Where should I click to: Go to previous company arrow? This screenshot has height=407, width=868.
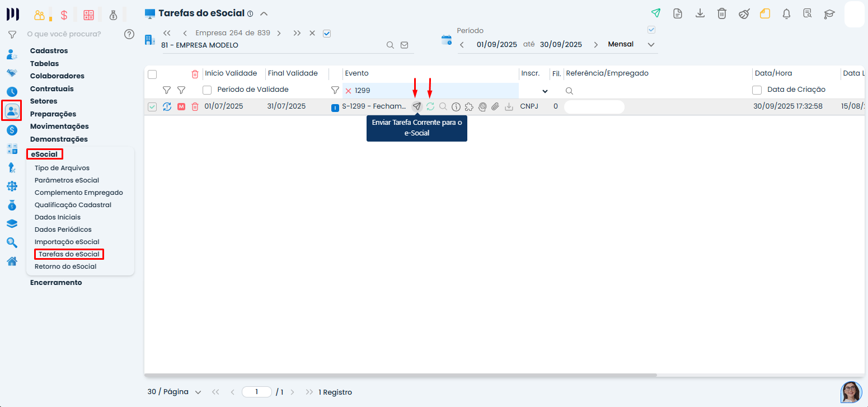click(185, 33)
